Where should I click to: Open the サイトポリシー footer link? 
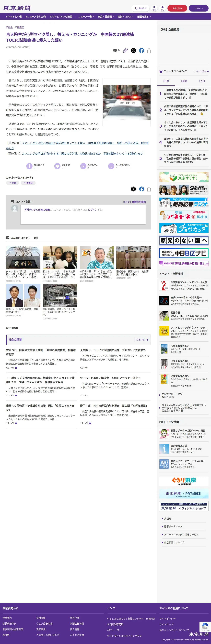click(x=167, y=618)
